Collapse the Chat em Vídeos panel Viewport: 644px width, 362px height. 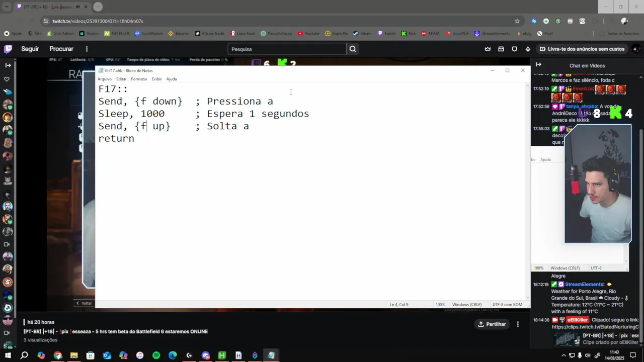[538, 65]
